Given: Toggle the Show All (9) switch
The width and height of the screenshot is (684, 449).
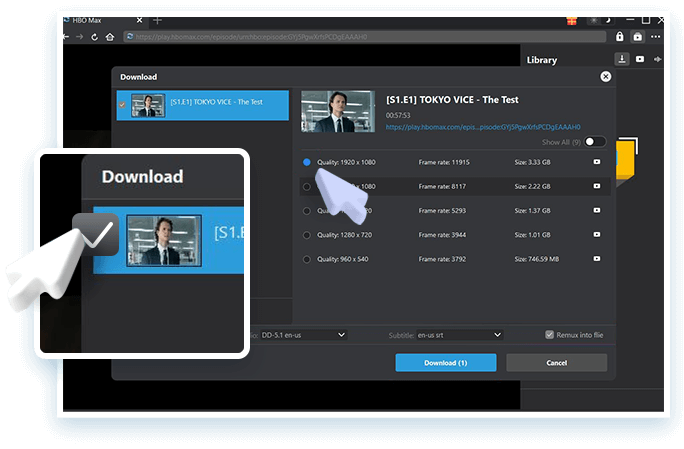Looking at the screenshot, I should [x=595, y=142].
